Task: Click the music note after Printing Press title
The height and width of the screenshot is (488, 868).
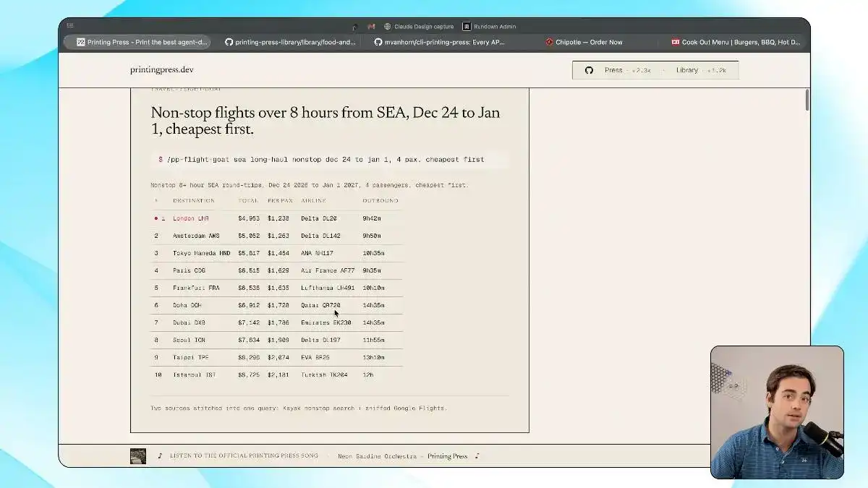Action: tap(477, 455)
